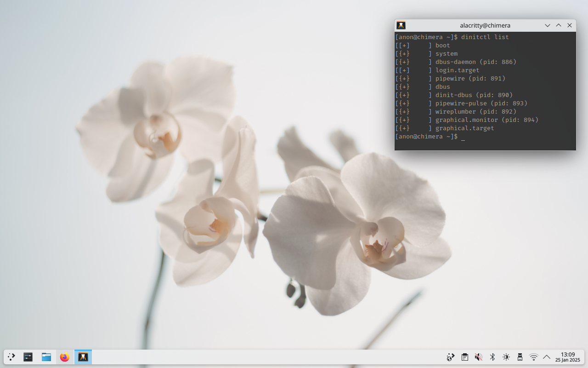Select the Alacritty taskbar entry

pyautogui.click(x=83, y=357)
